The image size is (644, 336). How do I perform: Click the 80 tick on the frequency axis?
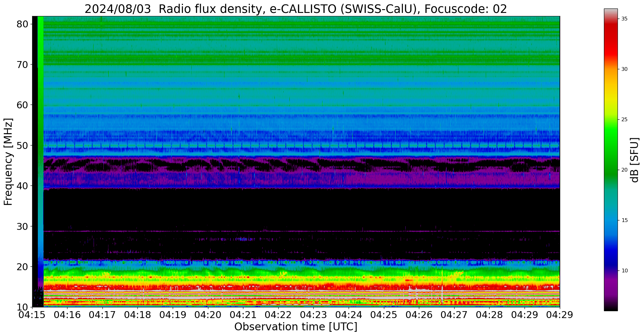pos(22,24)
